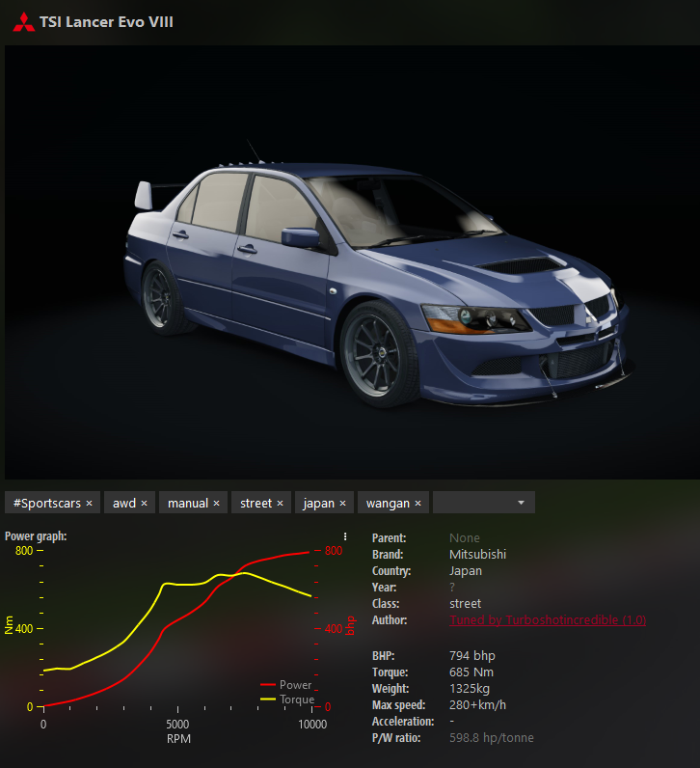The height and width of the screenshot is (768, 700).
Task: Click the Brand: field label
Action: pyautogui.click(x=388, y=555)
